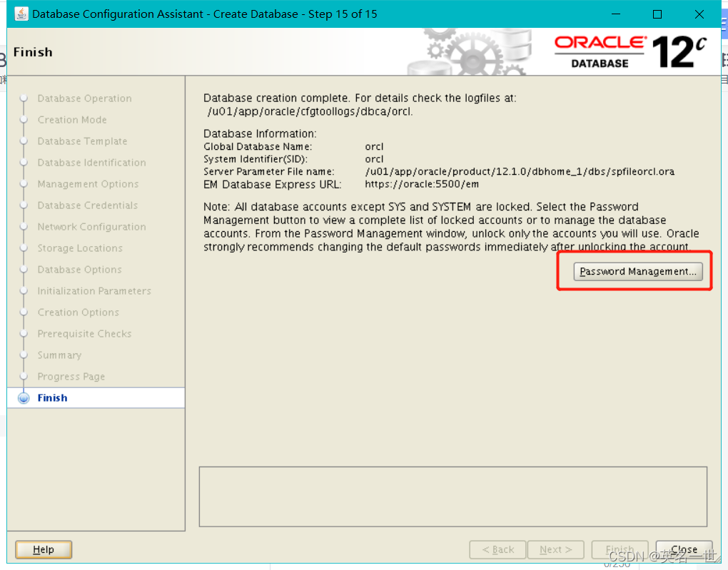Click the System Identifier(SID) value orcl

(x=374, y=159)
